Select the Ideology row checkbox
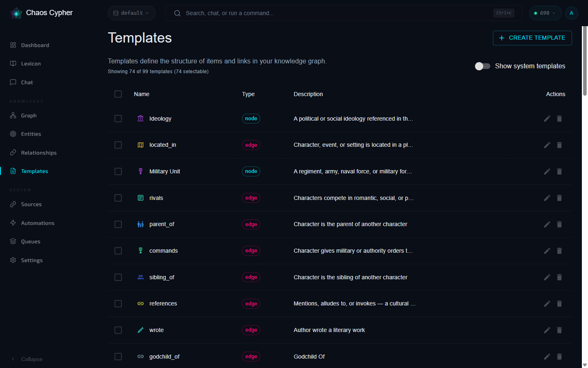This screenshot has width=588, height=368. tap(118, 119)
